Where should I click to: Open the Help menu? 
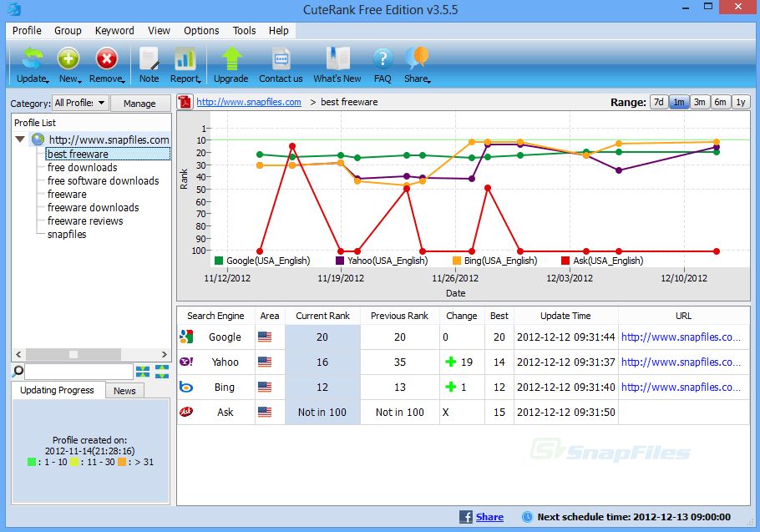point(279,31)
